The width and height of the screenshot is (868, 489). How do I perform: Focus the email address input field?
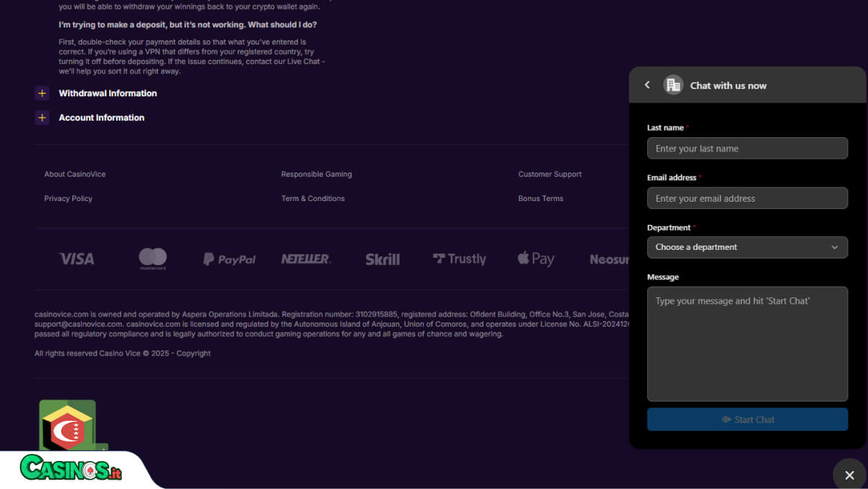(747, 198)
